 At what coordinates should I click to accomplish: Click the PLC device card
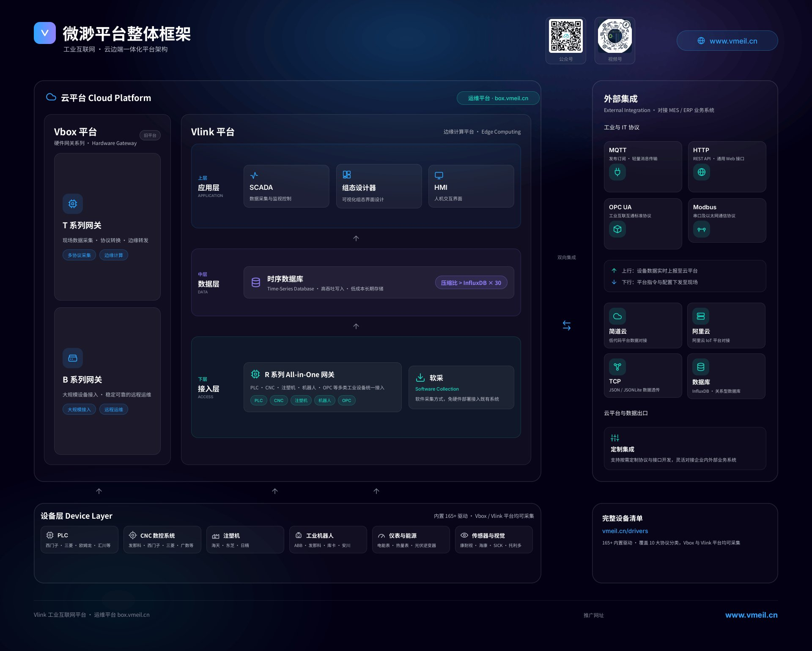coord(80,539)
